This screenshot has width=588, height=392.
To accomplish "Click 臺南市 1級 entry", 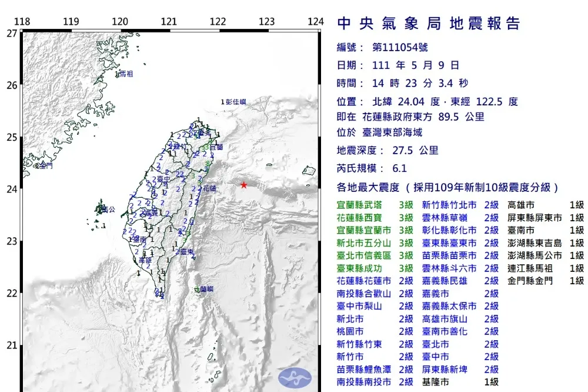I will coord(546,230).
